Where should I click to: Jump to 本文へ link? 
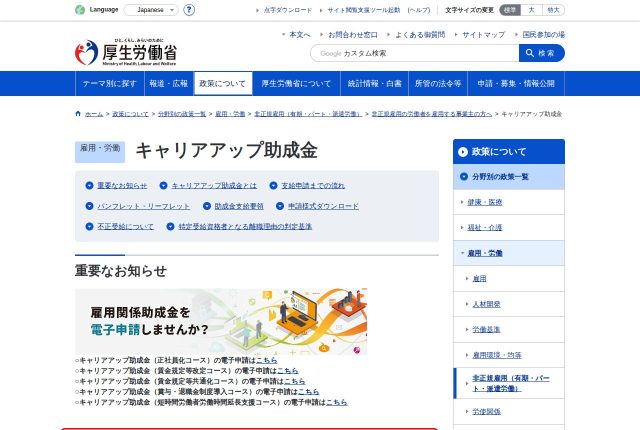(x=300, y=35)
